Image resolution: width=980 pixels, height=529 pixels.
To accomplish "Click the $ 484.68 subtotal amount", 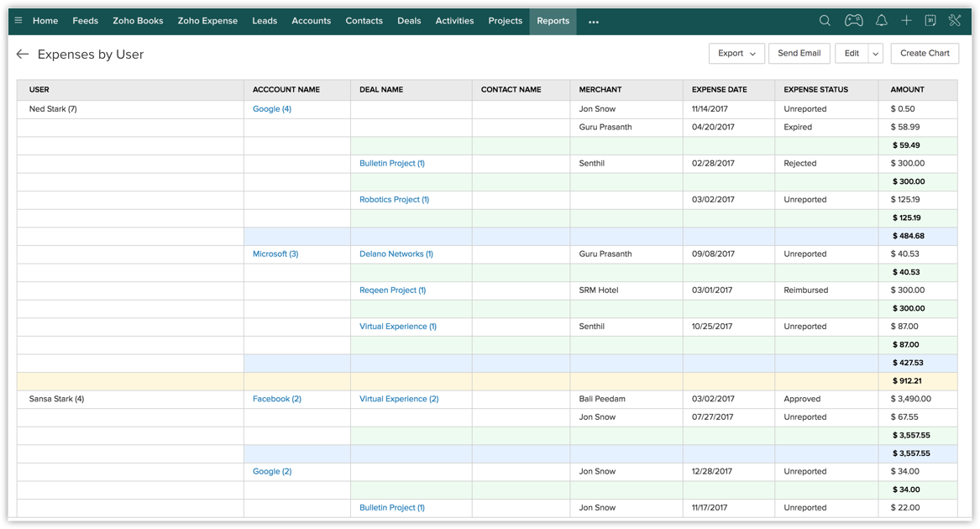I will tap(908, 236).
